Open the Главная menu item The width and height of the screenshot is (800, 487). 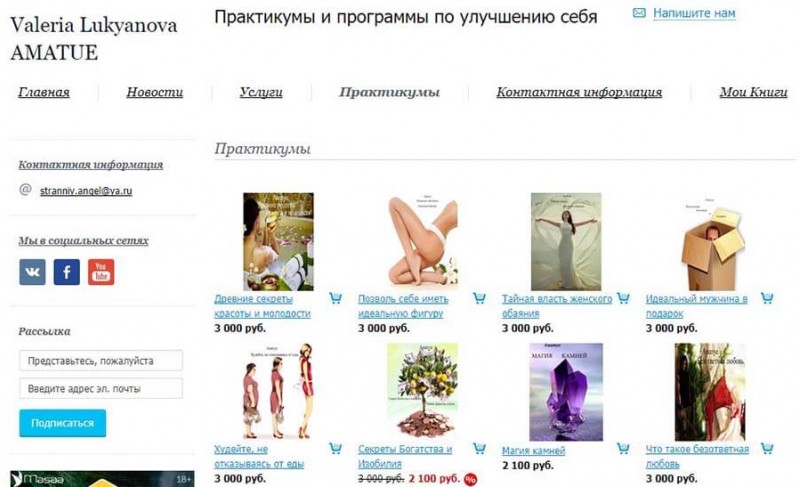(x=44, y=92)
